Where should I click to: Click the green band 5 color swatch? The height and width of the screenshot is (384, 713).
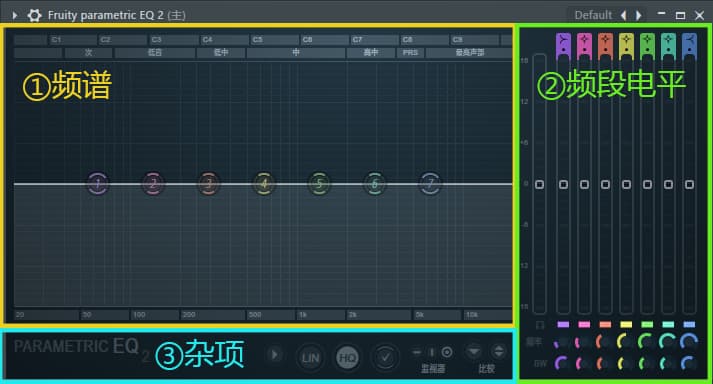647,324
